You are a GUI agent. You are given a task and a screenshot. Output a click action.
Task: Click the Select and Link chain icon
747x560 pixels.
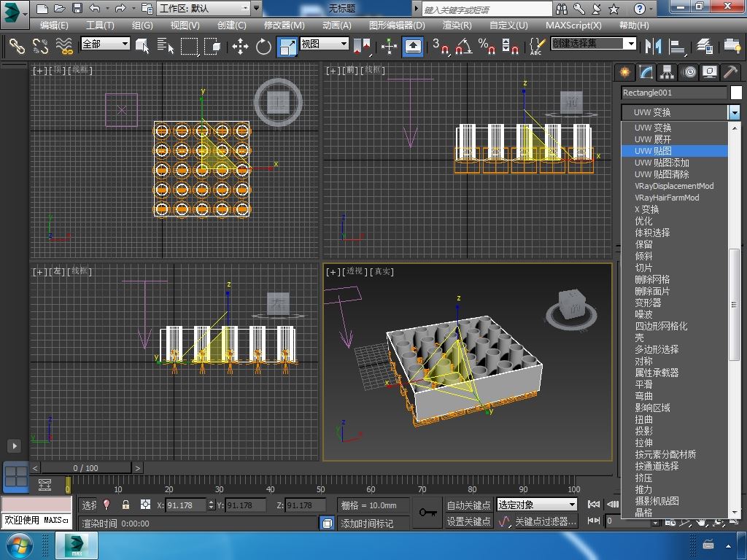(x=16, y=46)
